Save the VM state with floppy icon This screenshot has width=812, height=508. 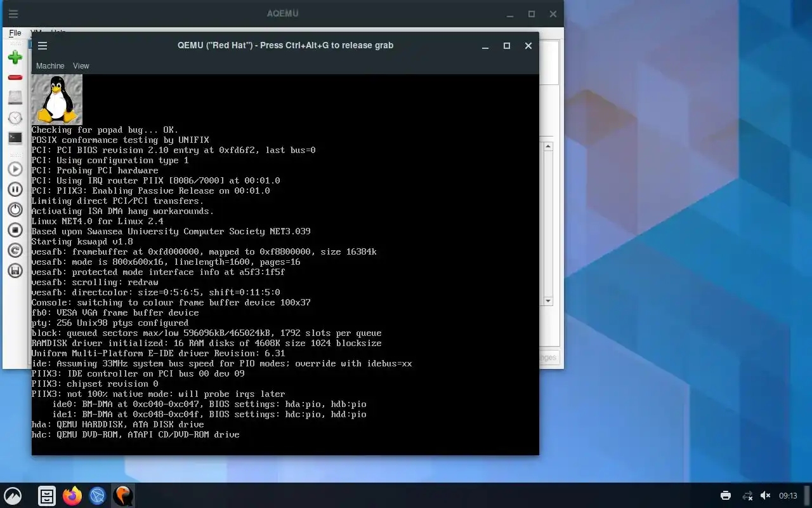[x=15, y=271]
